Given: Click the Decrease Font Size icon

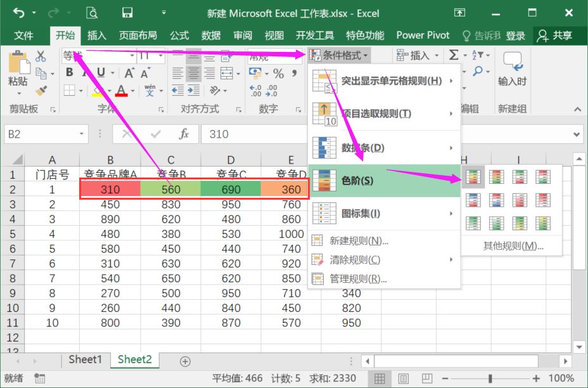Looking at the screenshot, I should click(145, 73).
